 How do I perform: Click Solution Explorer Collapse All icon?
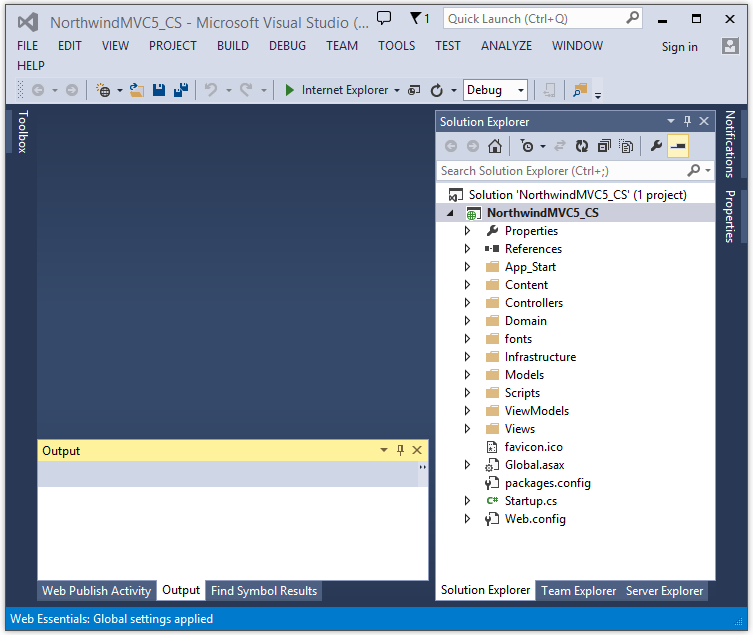(604, 146)
